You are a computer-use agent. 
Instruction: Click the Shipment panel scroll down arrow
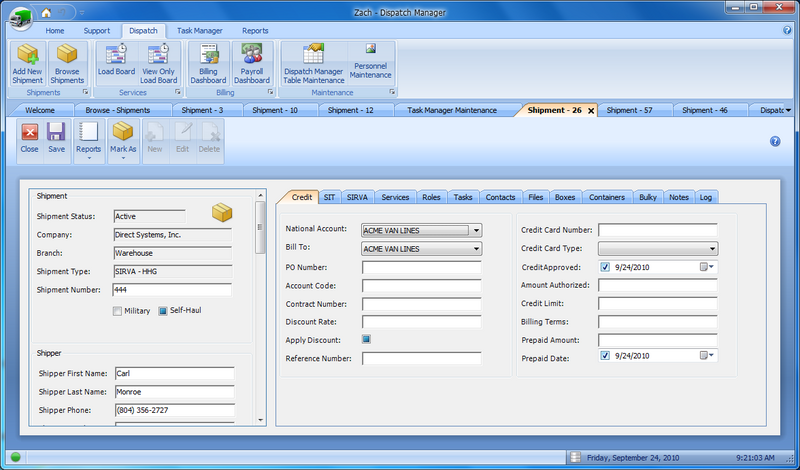(x=260, y=420)
